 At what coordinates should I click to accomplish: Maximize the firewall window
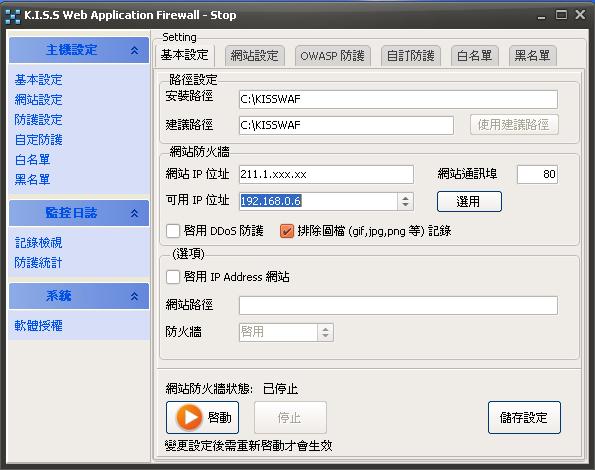[x=561, y=15]
